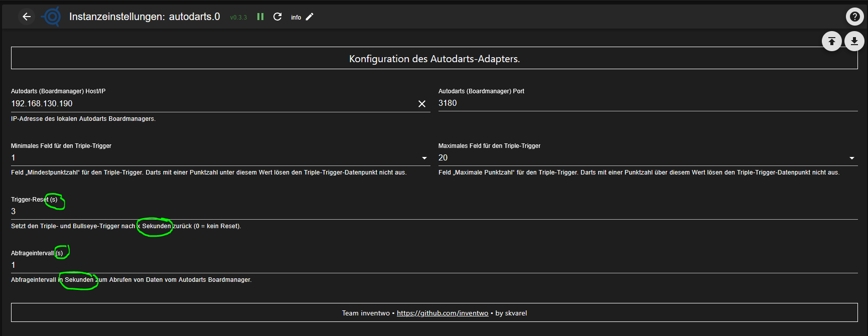
Task: Pause the autodarts.0 instance
Action: pyautogui.click(x=260, y=17)
